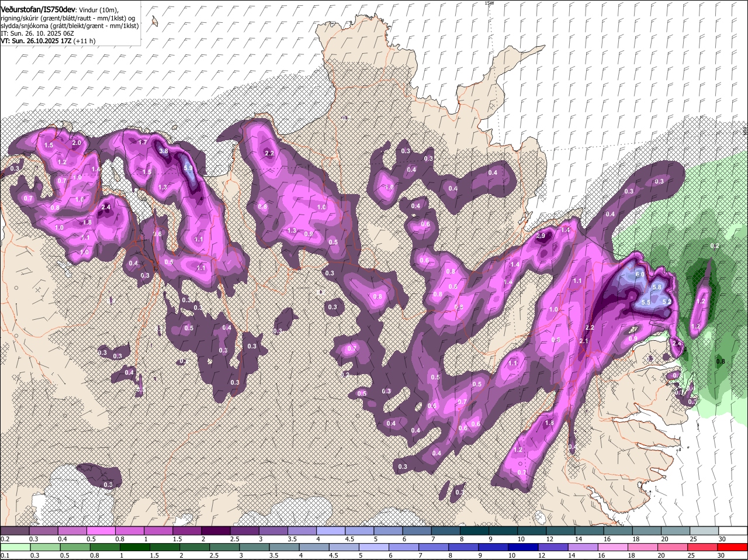Viewport: 748px width, 560px height.
Task: Click the darkest purple 2–2.5 swatch in snow legend
Action: (x=216, y=530)
